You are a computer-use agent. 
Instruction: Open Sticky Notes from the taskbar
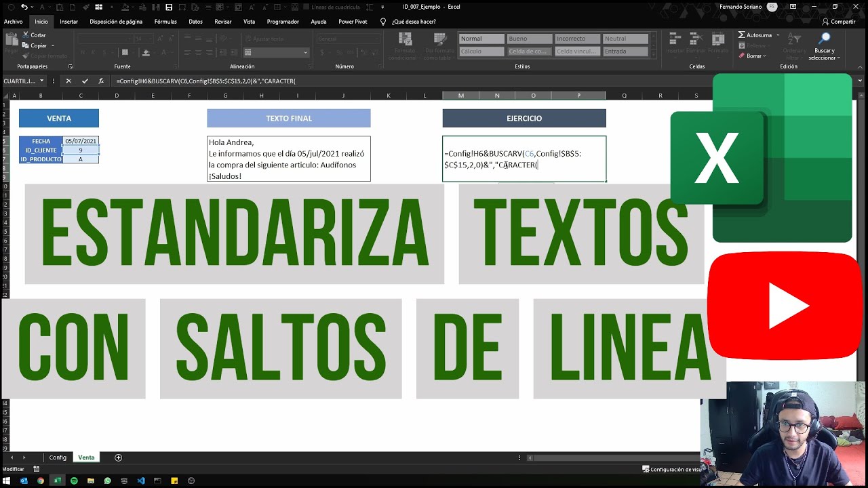[x=174, y=481]
